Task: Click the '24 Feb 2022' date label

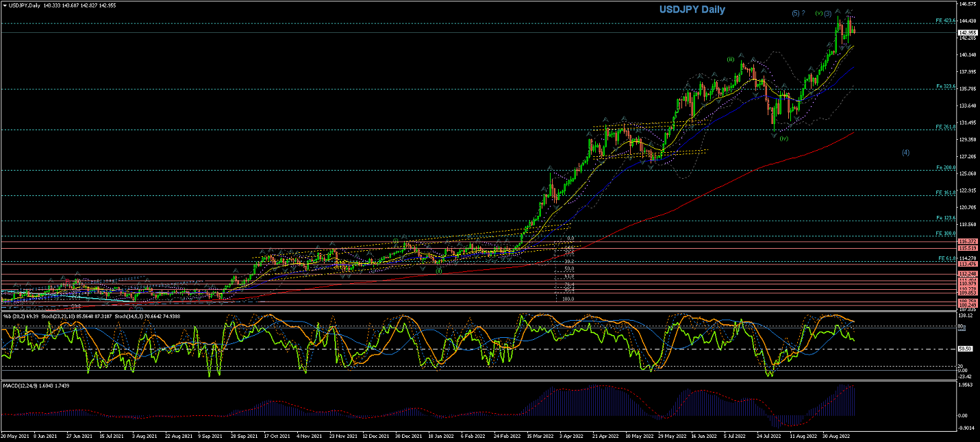Action: click(x=507, y=436)
